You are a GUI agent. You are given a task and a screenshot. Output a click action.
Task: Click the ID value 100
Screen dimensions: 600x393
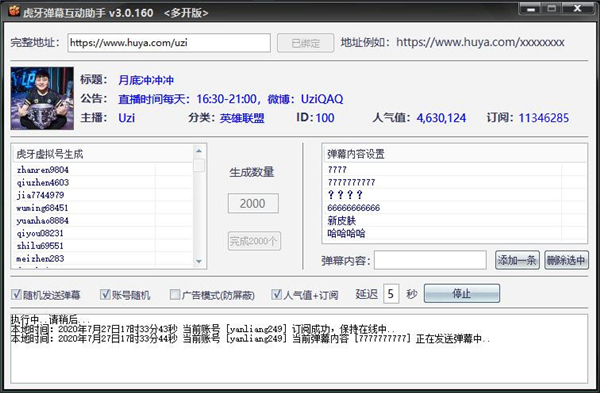325,118
